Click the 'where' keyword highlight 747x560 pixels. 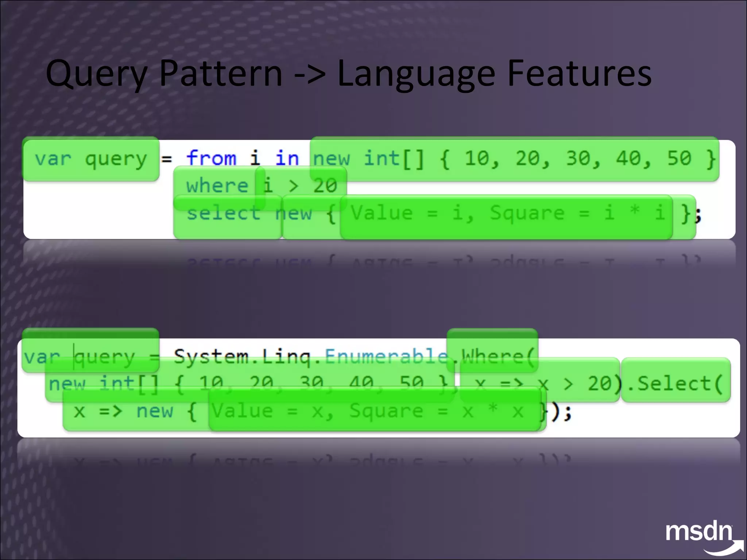[217, 186]
